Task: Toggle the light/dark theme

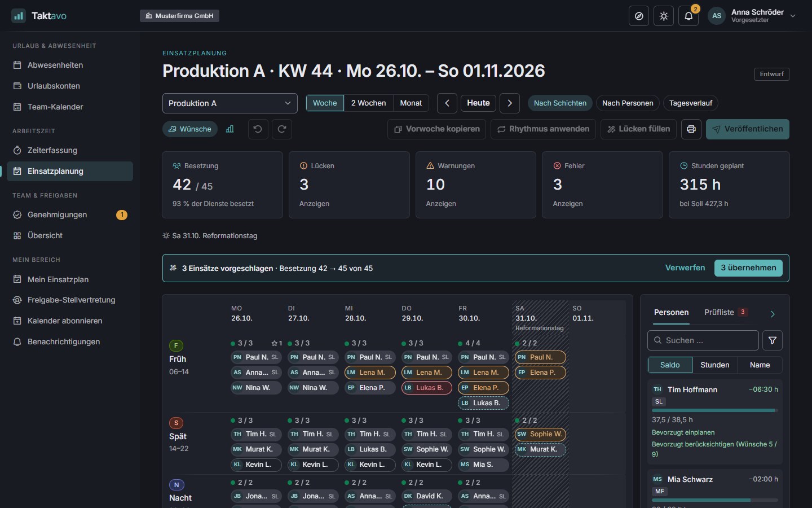Action: coord(664,16)
